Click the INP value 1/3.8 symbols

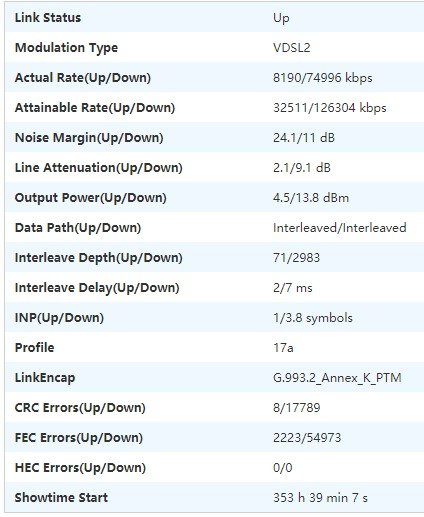313,318
